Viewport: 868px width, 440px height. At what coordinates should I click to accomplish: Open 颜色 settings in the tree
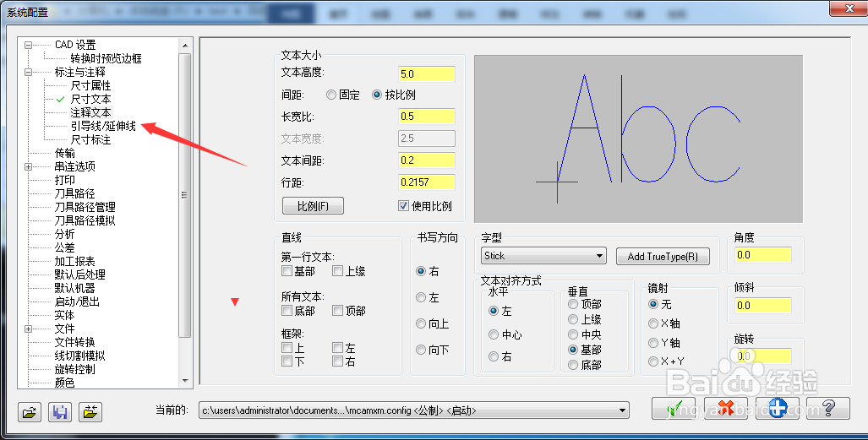click(x=65, y=383)
